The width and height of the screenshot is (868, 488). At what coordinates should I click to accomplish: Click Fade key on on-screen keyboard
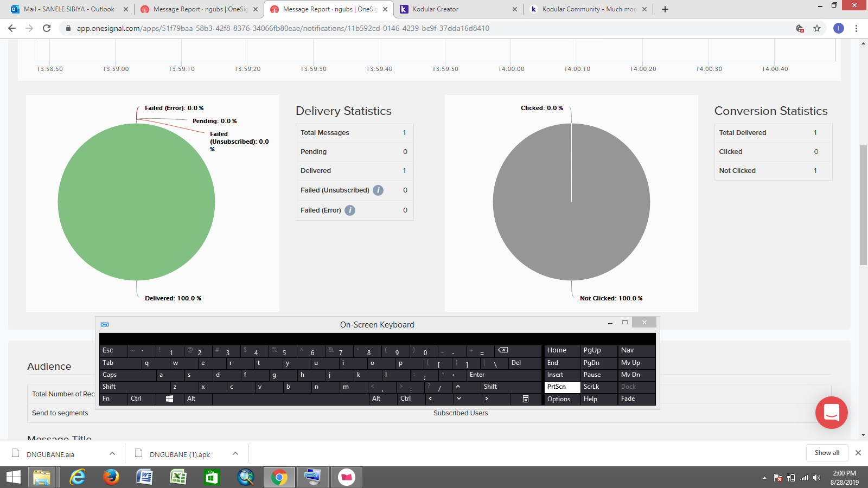pyautogui.click(x=636, y=399)
